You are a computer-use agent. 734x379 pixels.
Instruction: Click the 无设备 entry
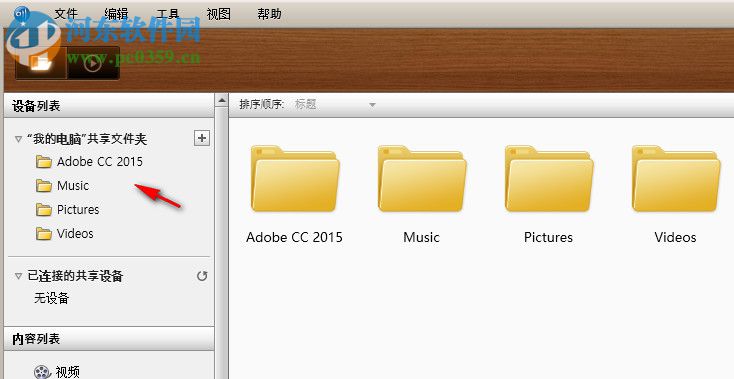51,298
